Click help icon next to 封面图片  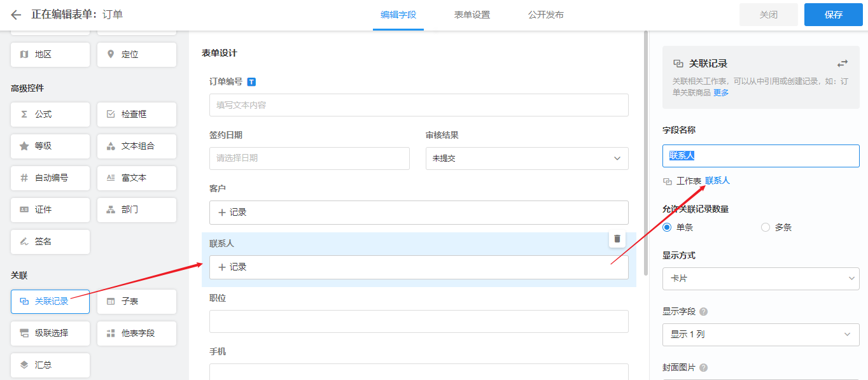click(704, 368)
